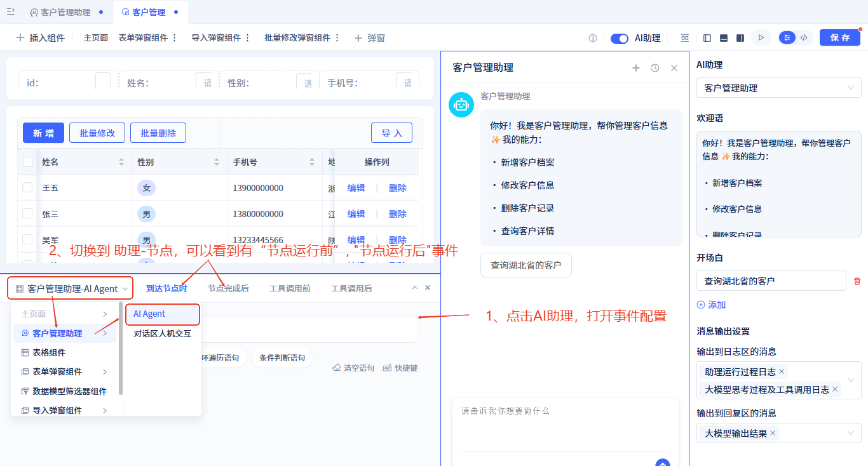Image resolution: width=868 pixels, height=466 pixels.
Task: Select the 批量修改弹窗组件 tab
Action: (297, 38)
